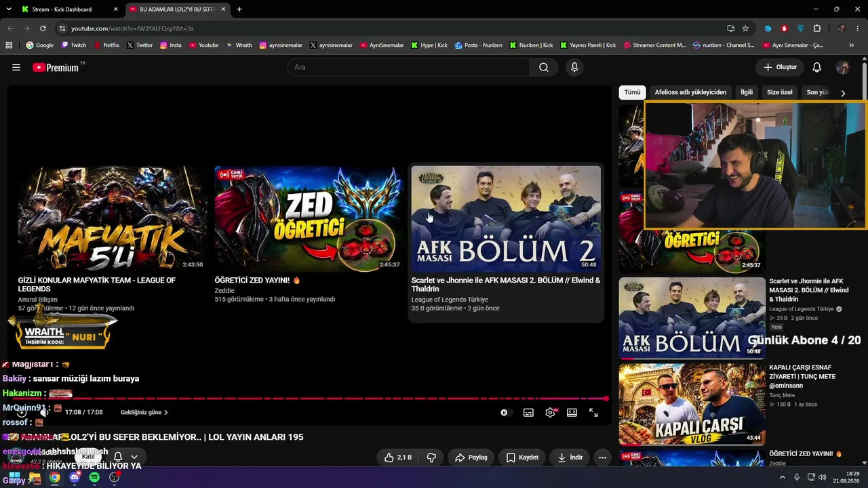Open Chrome extensions puzzle icon
The image size is (868, 488).
pos(817,28)
